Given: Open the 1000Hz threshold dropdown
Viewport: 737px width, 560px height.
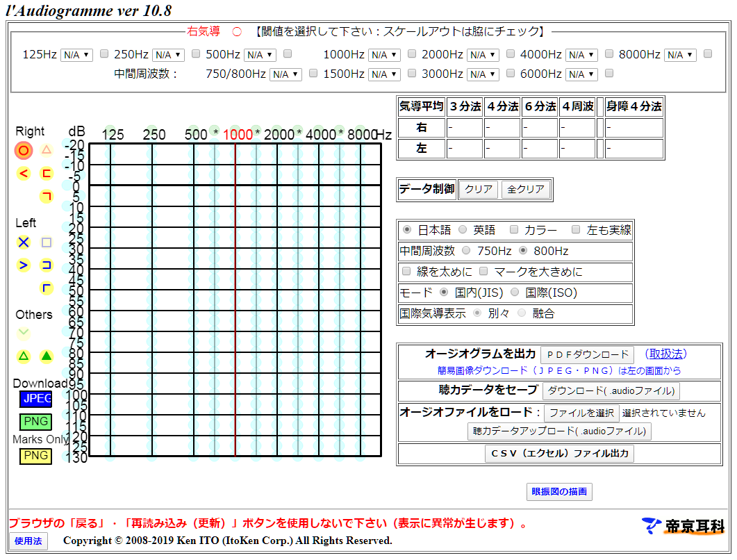Looking at the screenshot, I should tap(384, 55).
